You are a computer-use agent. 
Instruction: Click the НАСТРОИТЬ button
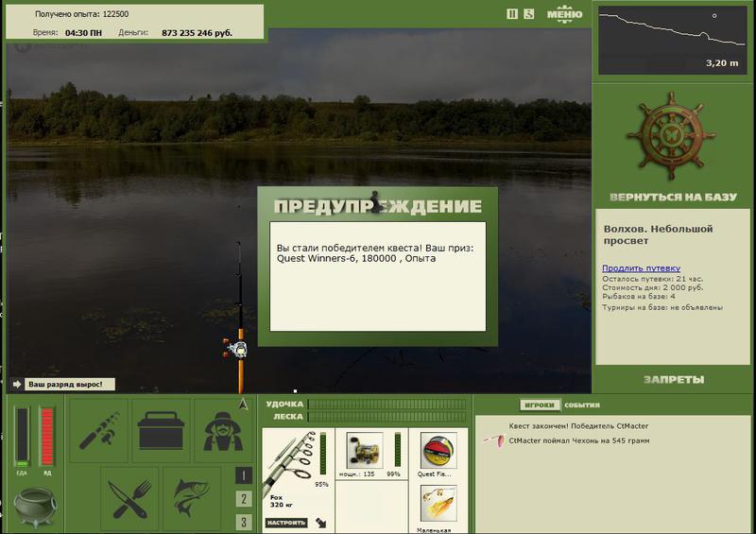coord(286,523)
